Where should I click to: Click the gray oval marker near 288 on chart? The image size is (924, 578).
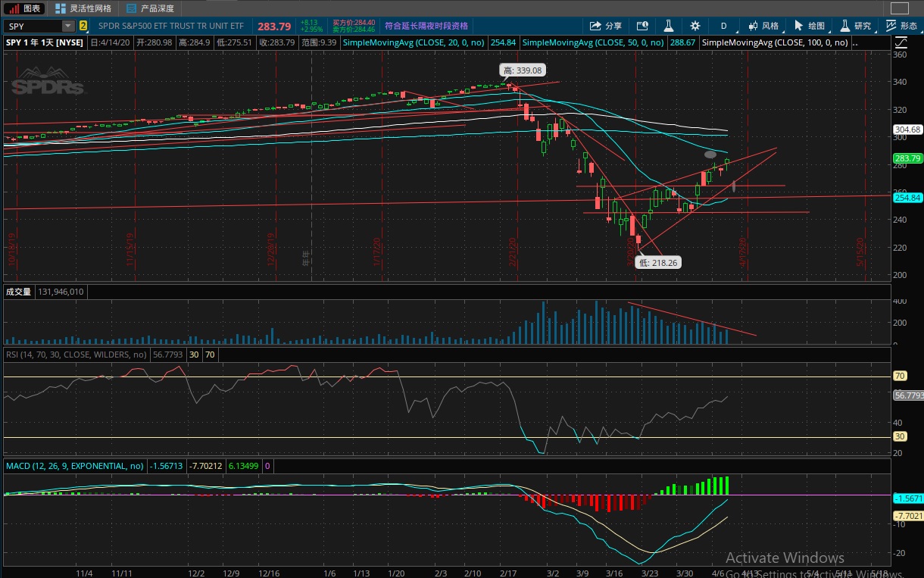710,155
